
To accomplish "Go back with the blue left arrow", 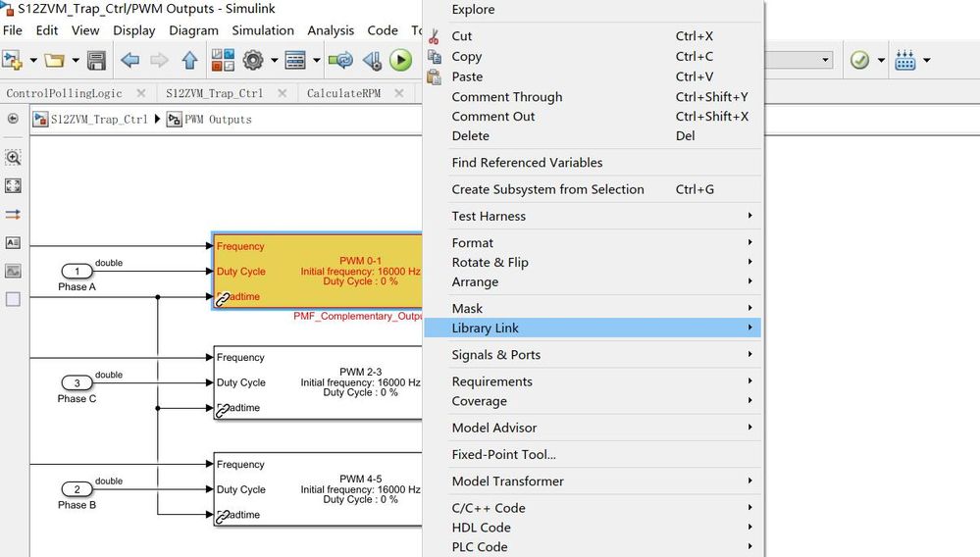I will tap(130, 61).
